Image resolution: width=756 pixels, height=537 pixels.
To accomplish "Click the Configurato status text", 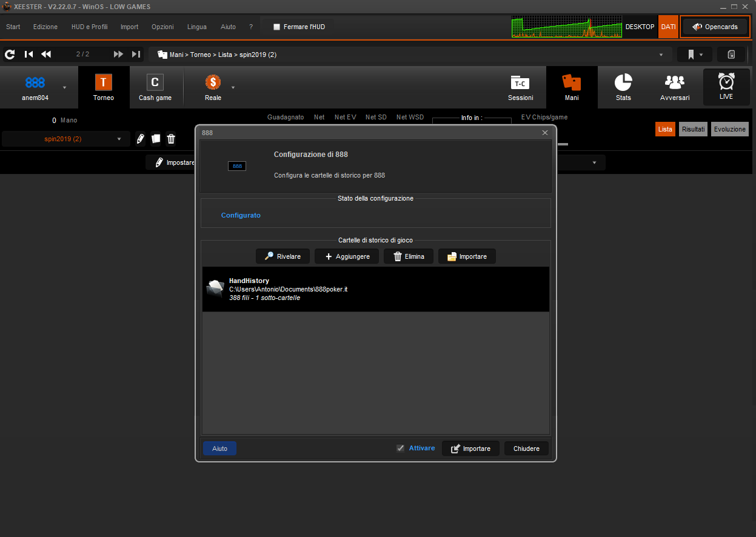I will [x=241, y=215].
